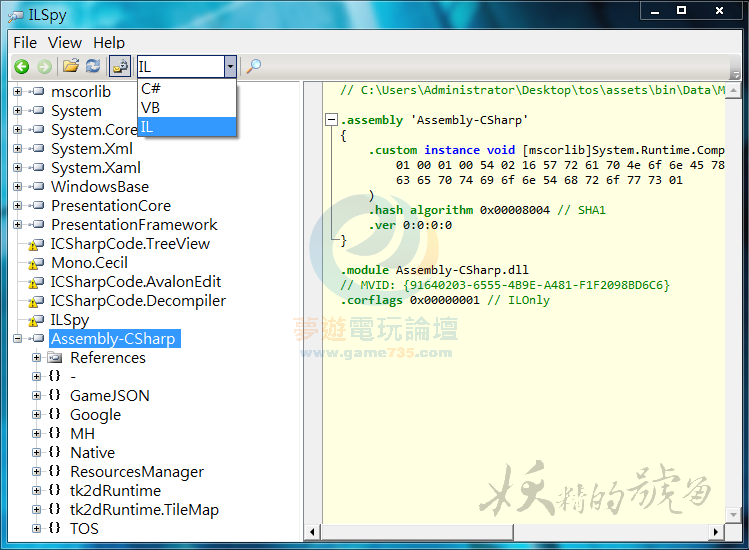Choose VB from the language list
Screen dimensions: 749x550
pyautogui.click(x=187, y=108)
